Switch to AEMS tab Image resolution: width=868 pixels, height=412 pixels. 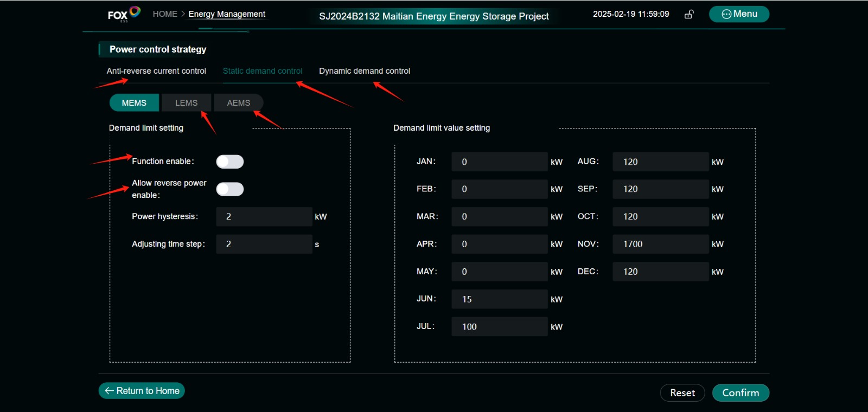tap(239, 102)
